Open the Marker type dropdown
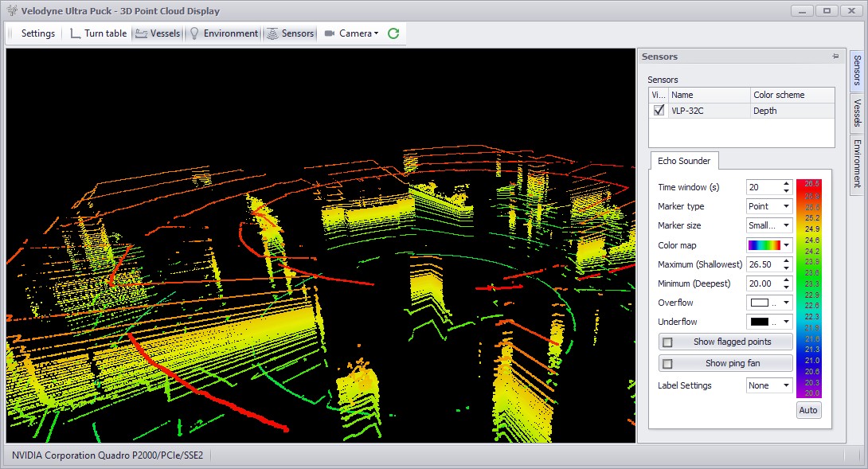Viewport: 868px width, 469px height. [786, 206]
